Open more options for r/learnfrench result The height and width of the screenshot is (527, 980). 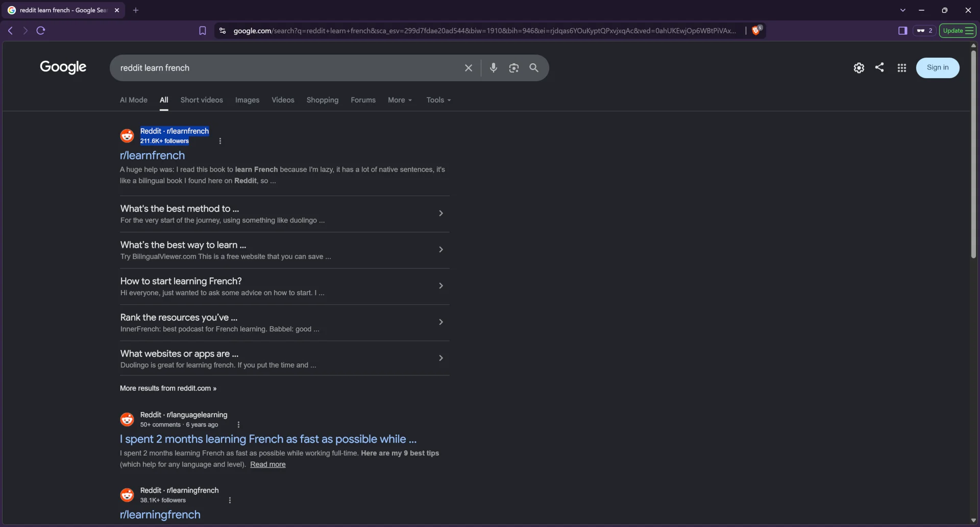[220, 141]
